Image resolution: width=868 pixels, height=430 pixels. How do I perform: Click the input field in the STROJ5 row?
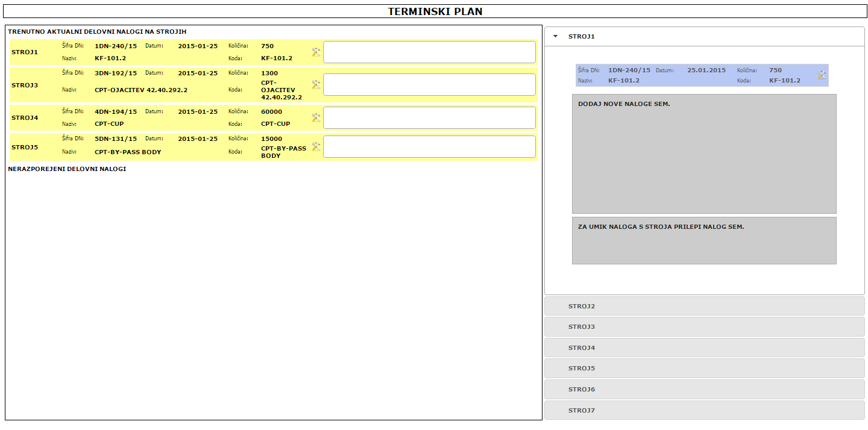click(429, 147)
